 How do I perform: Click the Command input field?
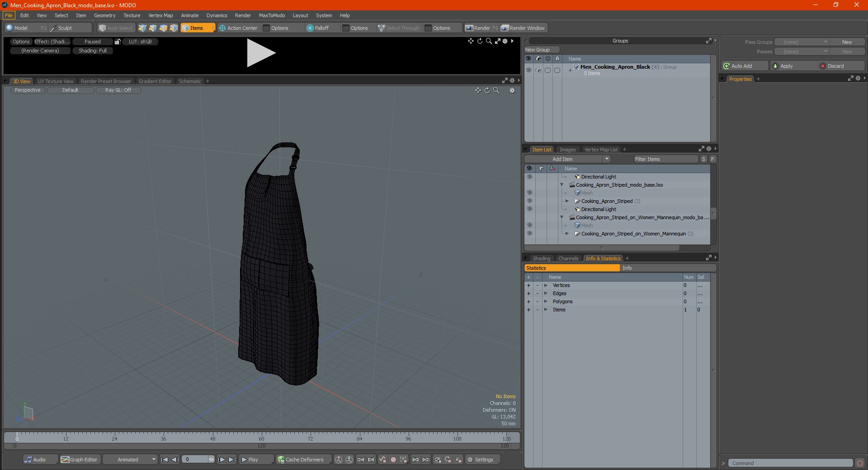[790, 463]
